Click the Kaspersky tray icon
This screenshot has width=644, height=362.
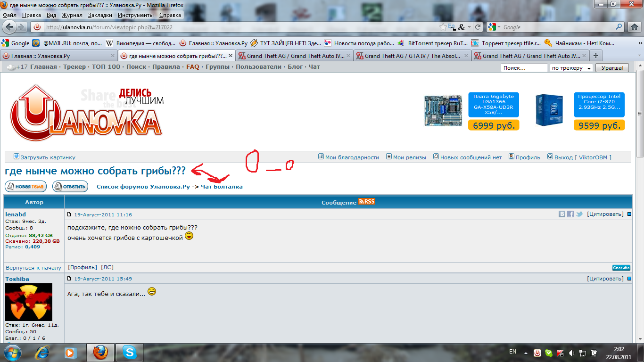click(x=560, y=354)
